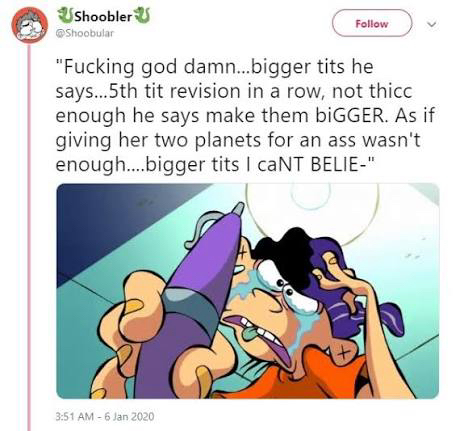Open Shoobler's profile avatar picture
This screenshot has height=431, width=464.
click(29, 24)
